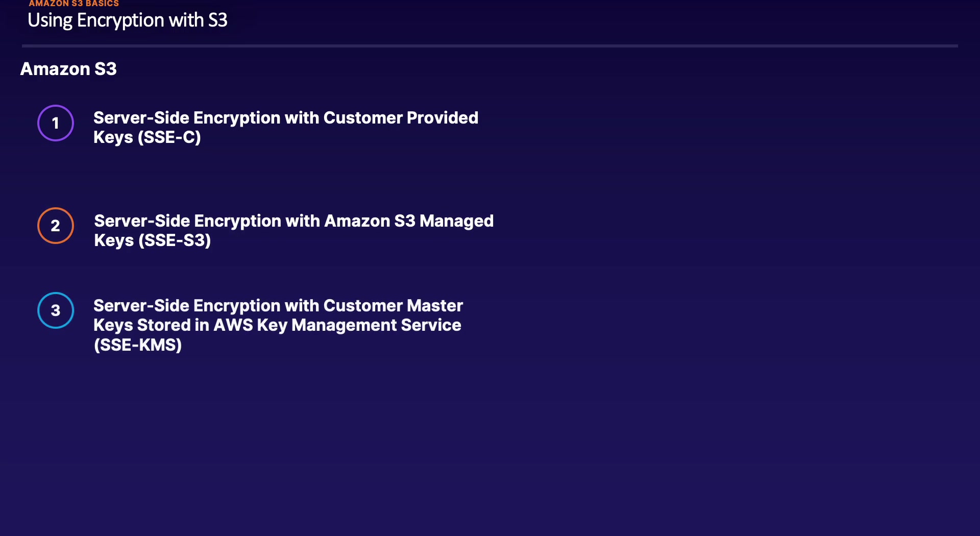980x536 pixels.
Task: Select the Using Encryption with S3 title
Action: 127,20
